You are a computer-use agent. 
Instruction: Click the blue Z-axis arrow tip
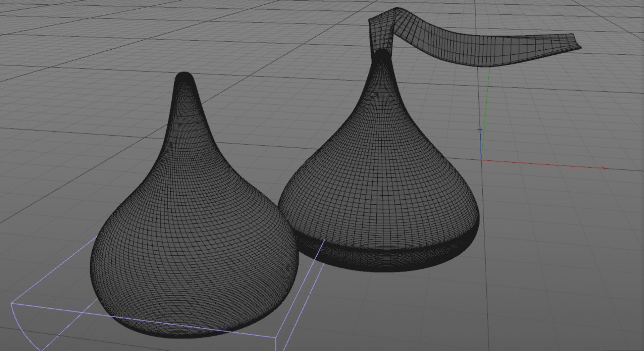click(480, 130)
